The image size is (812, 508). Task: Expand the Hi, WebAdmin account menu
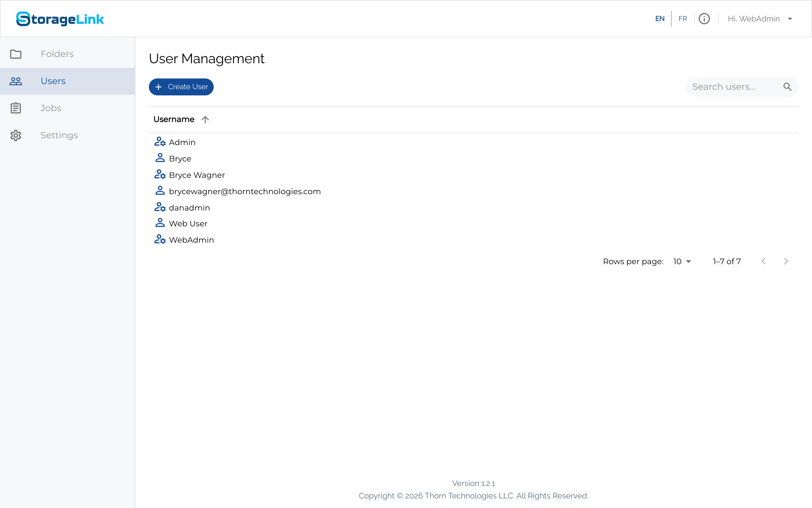(x=760, y=19)
